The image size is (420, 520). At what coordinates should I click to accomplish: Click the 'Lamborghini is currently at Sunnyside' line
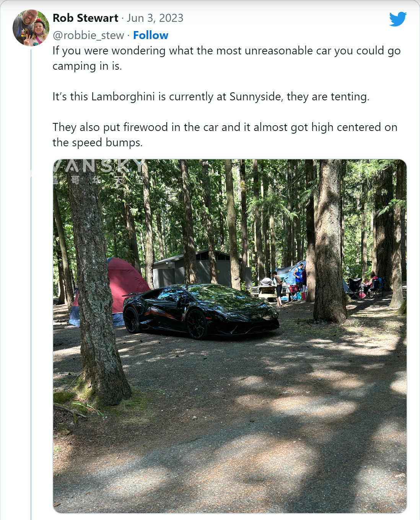pyautogui.click(x=211, y=96)
